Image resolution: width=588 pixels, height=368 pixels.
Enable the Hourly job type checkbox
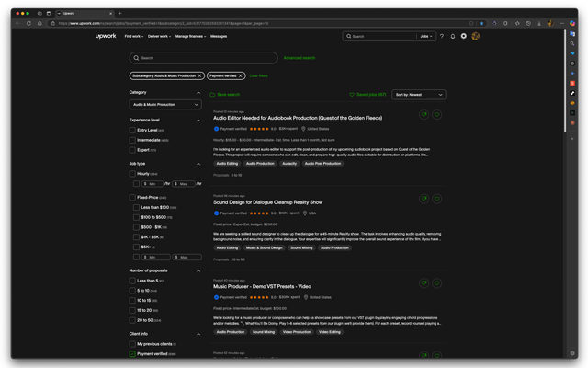click(x=133, y=173)
